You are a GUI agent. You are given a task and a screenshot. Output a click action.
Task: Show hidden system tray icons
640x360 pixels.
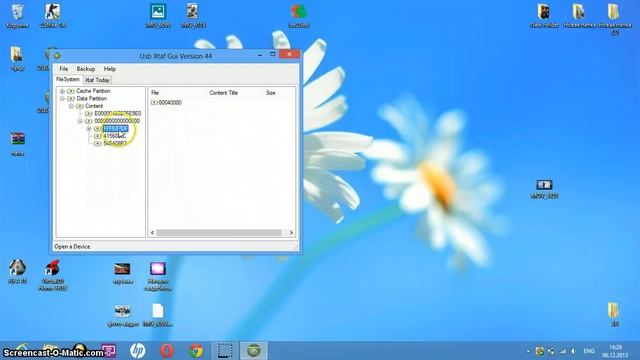point(529,351)
